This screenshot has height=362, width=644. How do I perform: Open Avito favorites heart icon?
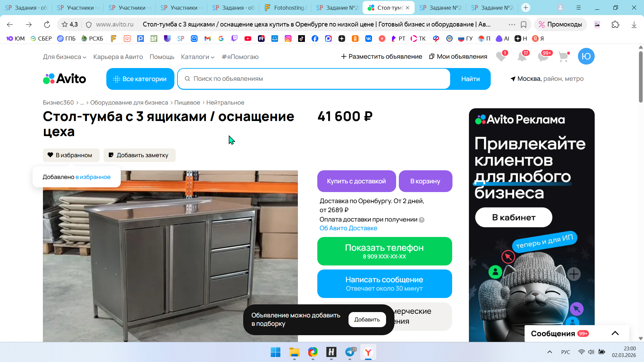pyautogui.click(x=501, y=57)
